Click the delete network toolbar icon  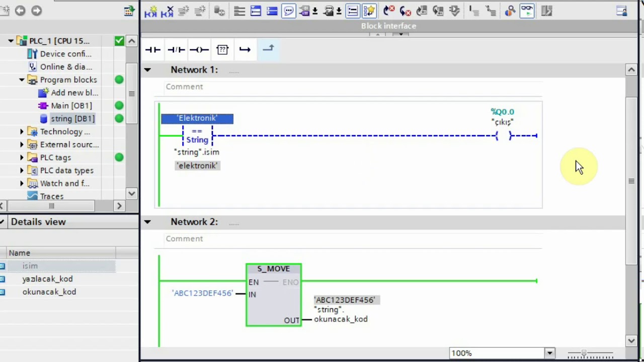(x=167, y=11)
